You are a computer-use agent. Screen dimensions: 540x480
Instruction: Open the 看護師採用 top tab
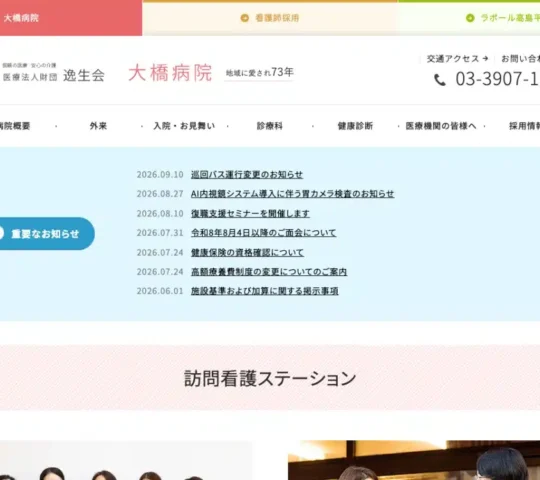[x=270, y=18]
